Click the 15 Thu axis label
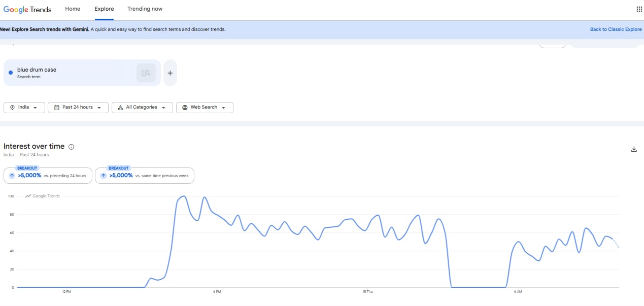 (367, 292)
